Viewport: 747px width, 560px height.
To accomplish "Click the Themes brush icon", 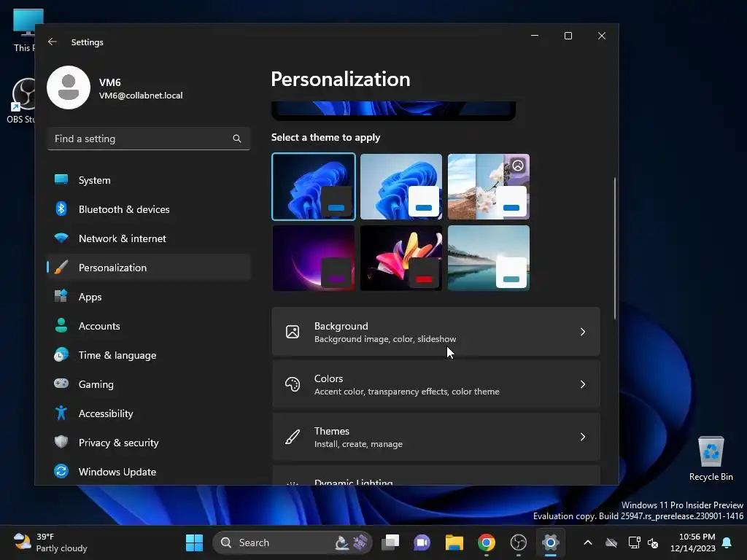I will (293, 437).
